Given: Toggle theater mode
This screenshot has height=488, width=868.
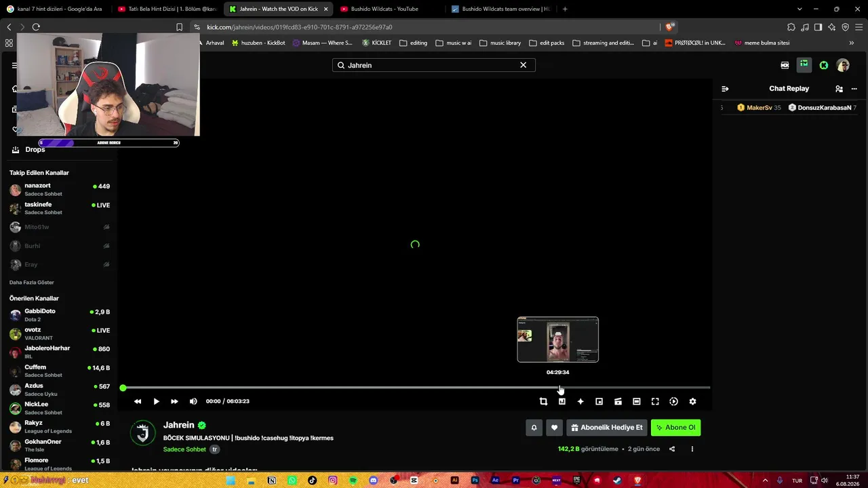Looking at the screenshot, I should pos(636,401).
